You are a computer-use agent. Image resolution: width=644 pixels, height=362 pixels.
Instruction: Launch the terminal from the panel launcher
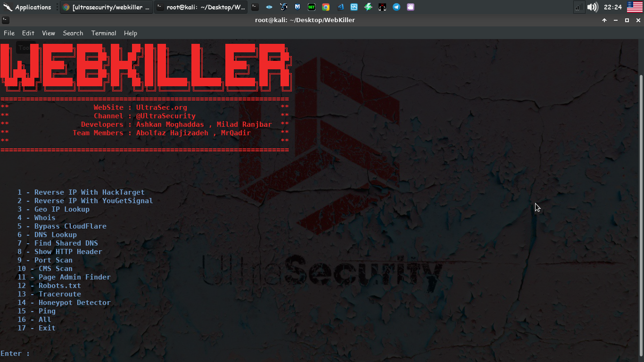coord(255,7)
